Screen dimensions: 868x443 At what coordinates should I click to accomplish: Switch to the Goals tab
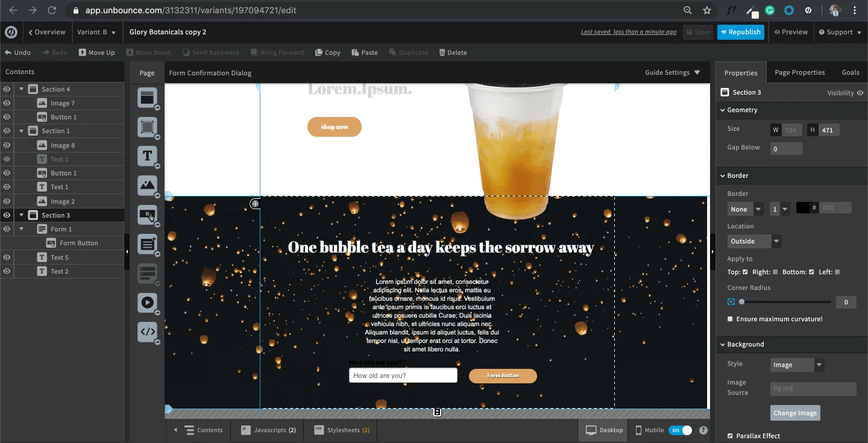point(851,72)
